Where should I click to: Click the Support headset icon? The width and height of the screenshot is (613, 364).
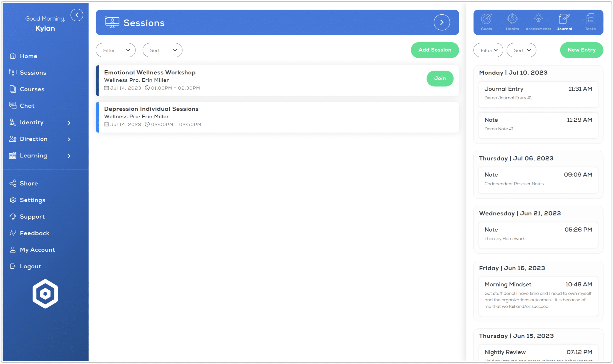(13, 217)
